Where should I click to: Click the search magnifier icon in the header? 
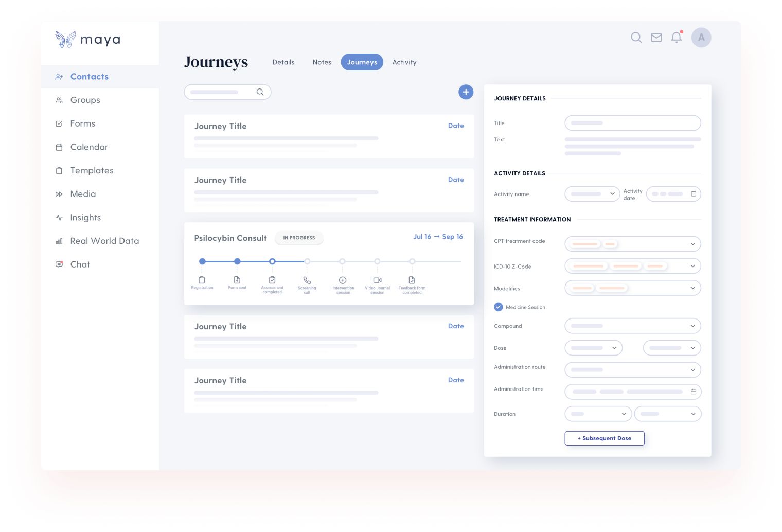point(636,38)
